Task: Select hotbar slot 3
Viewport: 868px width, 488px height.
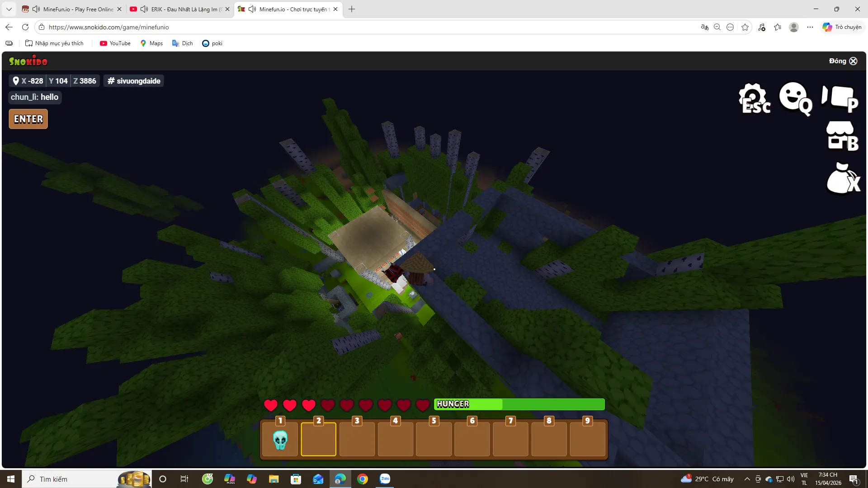Action: (357, 439)
